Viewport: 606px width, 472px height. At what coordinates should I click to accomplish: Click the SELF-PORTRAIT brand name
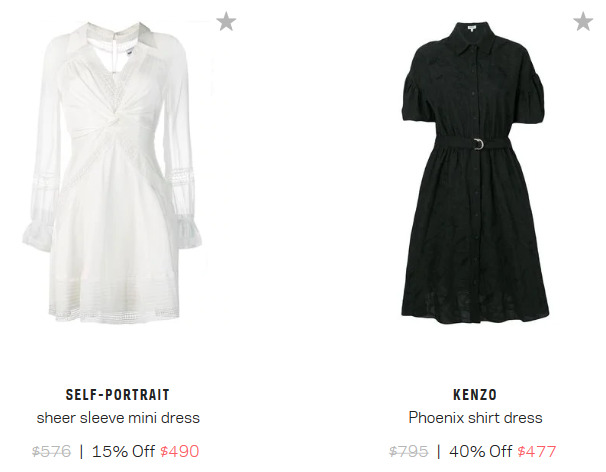[x=118, y=395]
